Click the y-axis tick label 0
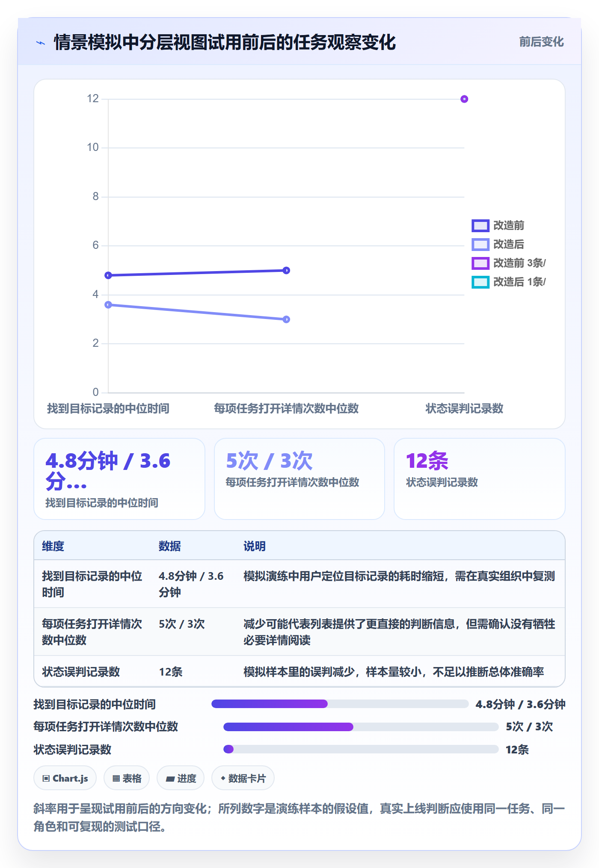The height and width of the screenshot is (868, 599). (x=95, y=392)
